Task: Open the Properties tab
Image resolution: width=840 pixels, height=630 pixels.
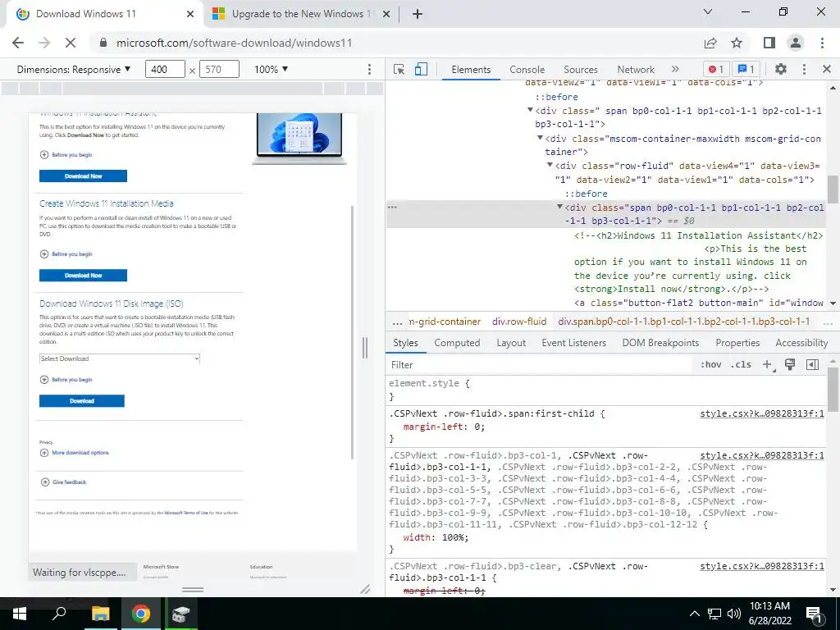Action: [737, 343]
